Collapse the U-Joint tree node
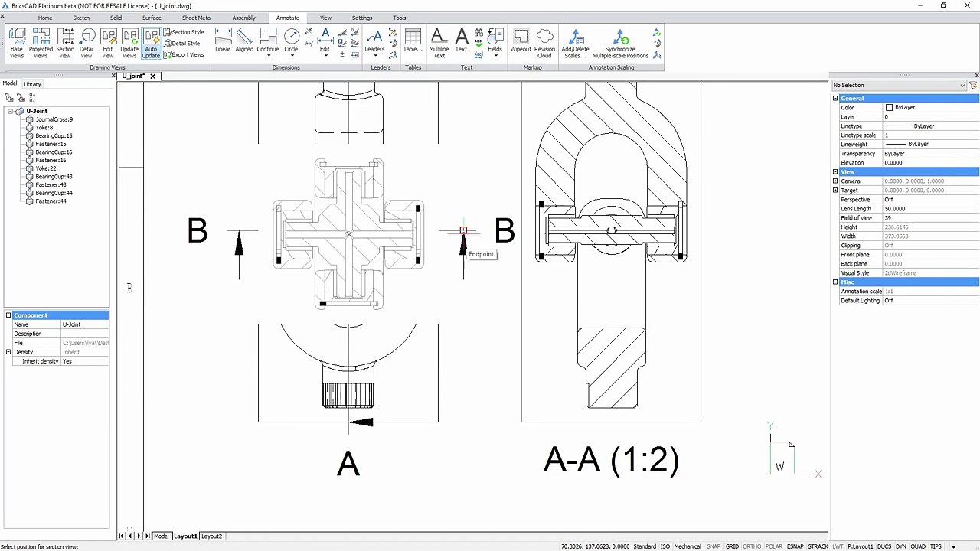The height and width of the screenshot is (551, 980). pos(11,112)
